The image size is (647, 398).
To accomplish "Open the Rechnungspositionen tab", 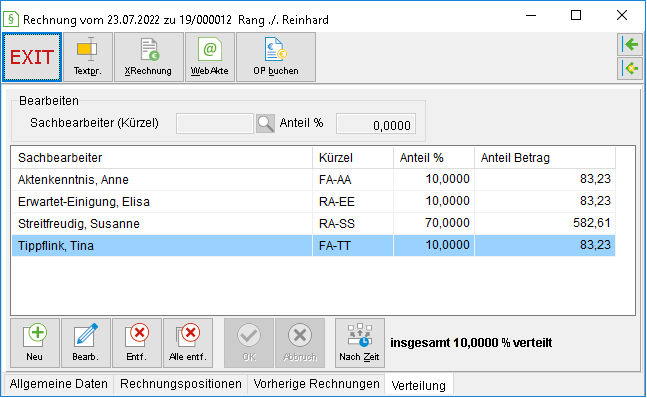I will (181, 384).
